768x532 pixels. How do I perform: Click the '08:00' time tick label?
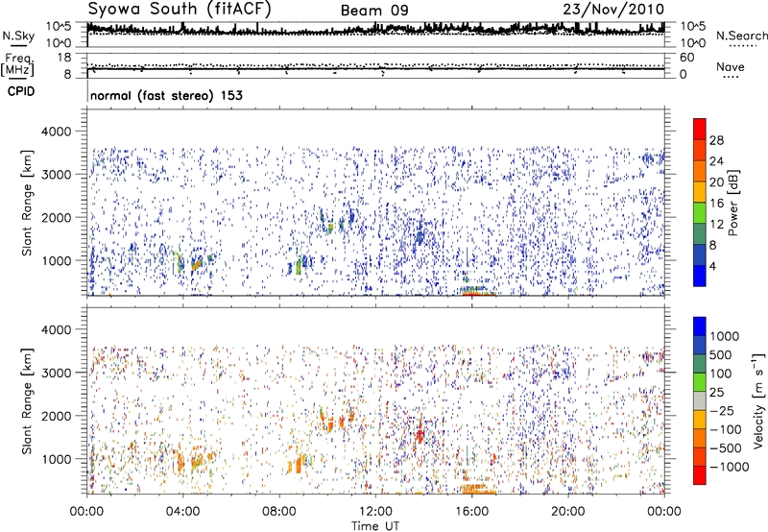279,512
